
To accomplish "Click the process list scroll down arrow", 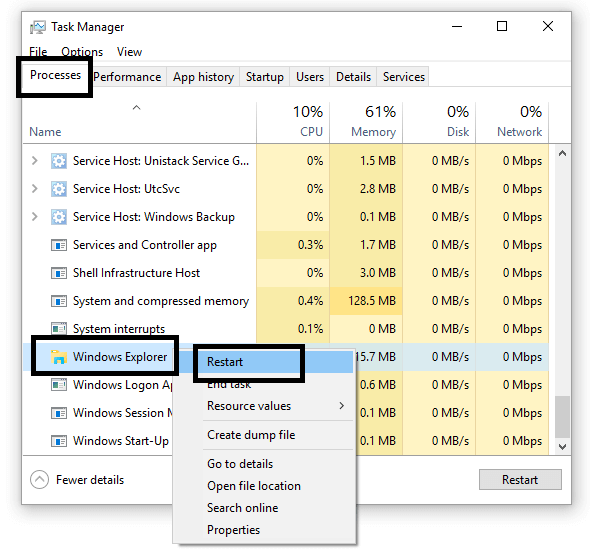I will click(x=562, y=447).
